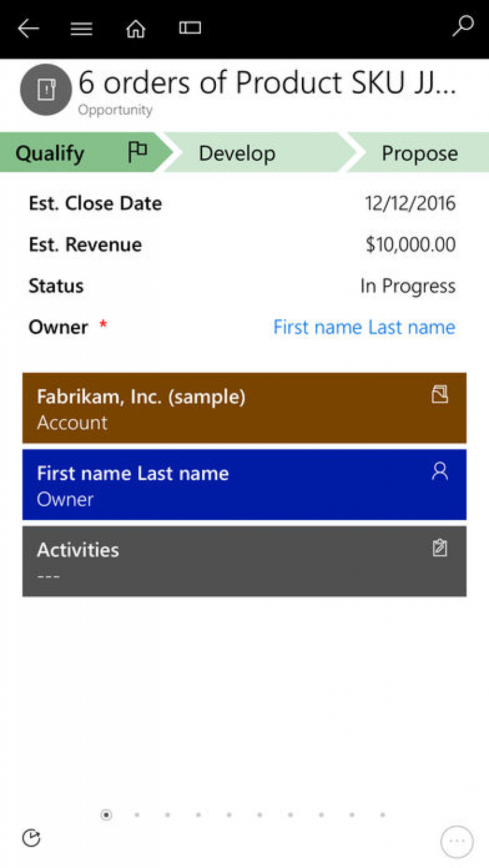Select the first page indicator dot
The image size is (489, 868).
[x=106, y=815]
